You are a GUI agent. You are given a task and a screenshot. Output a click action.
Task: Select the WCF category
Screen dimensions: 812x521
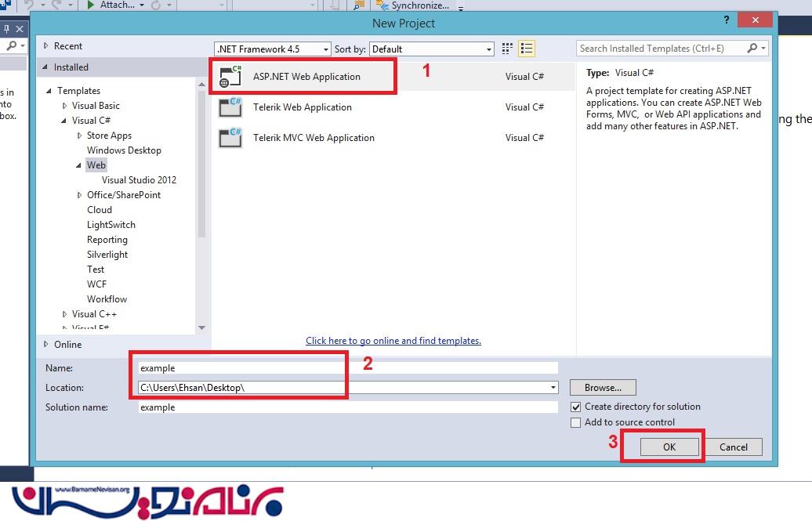tap(96, 284)
